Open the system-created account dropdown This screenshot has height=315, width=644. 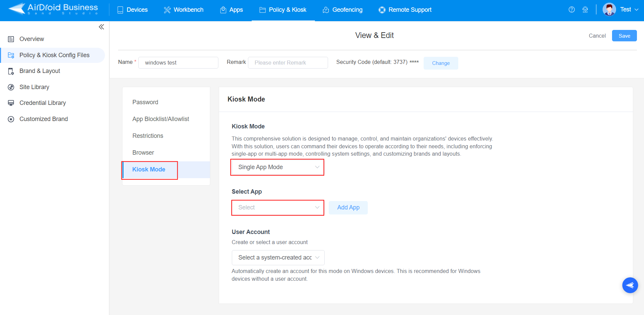point(278,258)
